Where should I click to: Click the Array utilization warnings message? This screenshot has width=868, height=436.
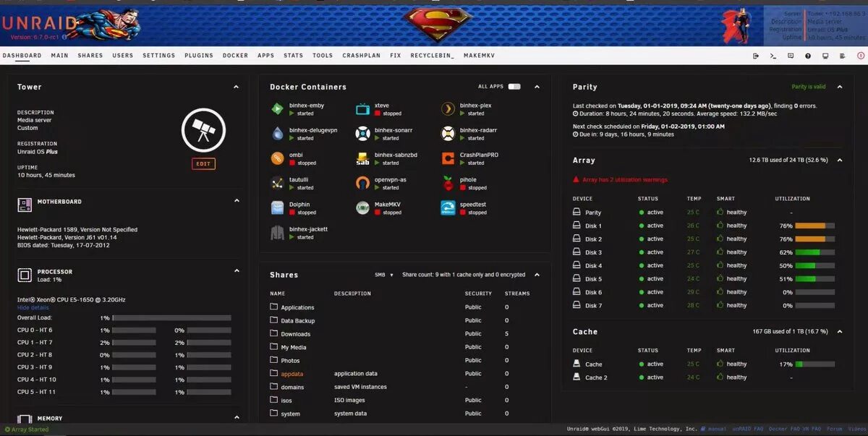click(625, 179)
